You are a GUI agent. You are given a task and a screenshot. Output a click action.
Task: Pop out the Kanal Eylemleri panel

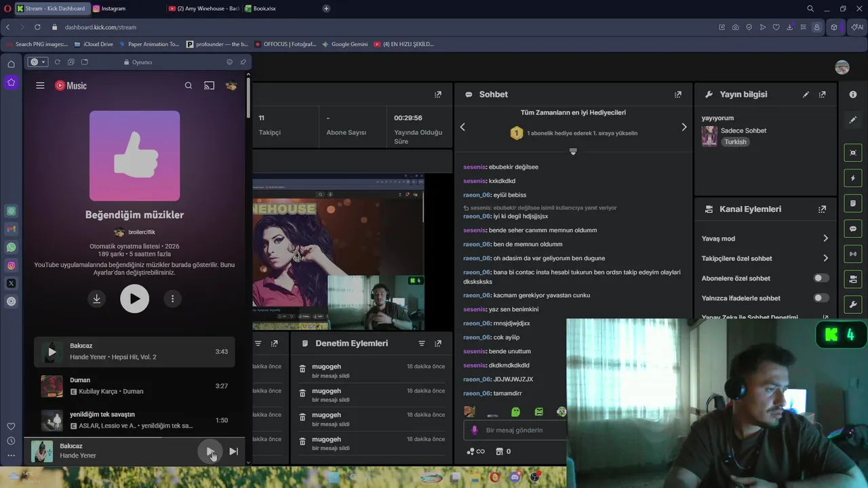click(823, 209)
